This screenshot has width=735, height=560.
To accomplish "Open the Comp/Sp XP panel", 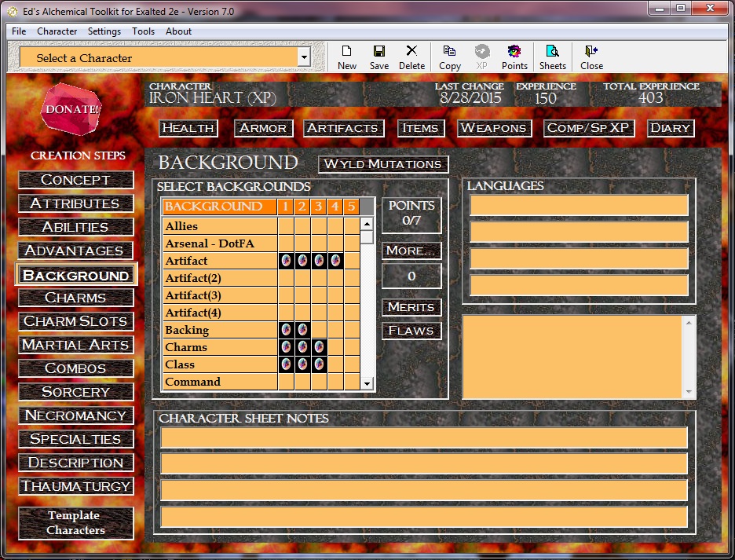I will click(588, 128).
